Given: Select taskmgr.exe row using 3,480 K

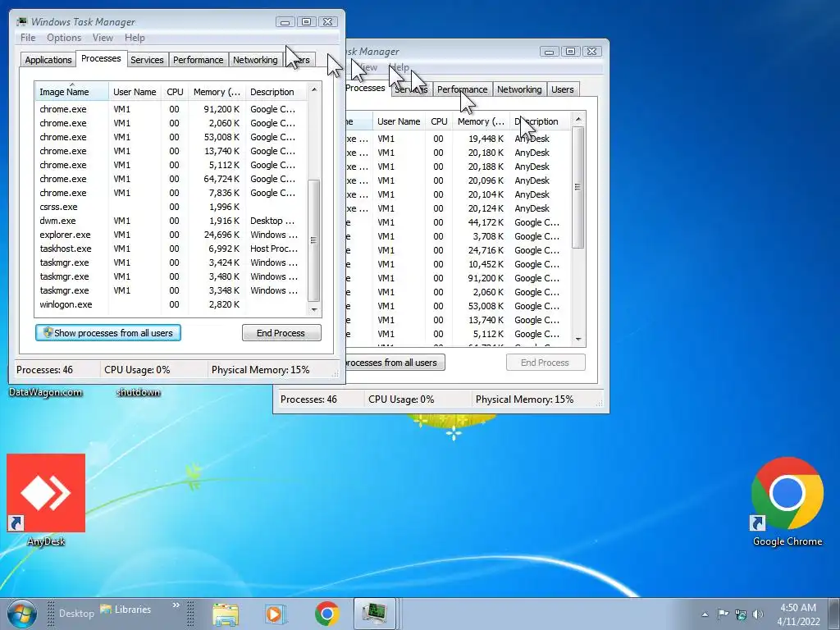Looking at the screenshot, I should (x=171, y=276).
